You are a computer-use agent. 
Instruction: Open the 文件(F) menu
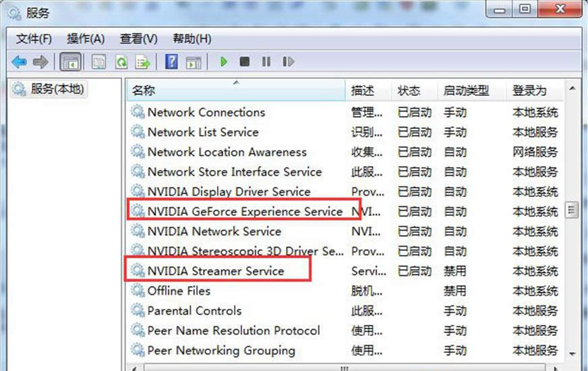click(34, 38)
